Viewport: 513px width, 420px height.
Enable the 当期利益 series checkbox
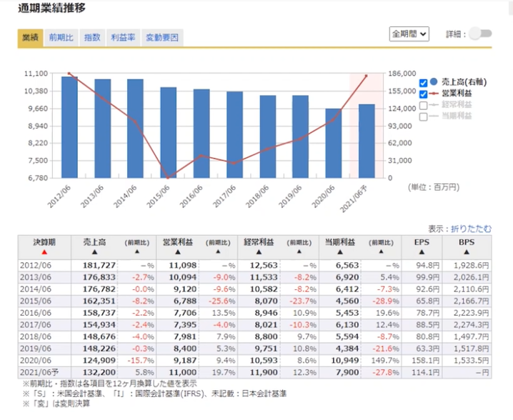tap(424, 116)
